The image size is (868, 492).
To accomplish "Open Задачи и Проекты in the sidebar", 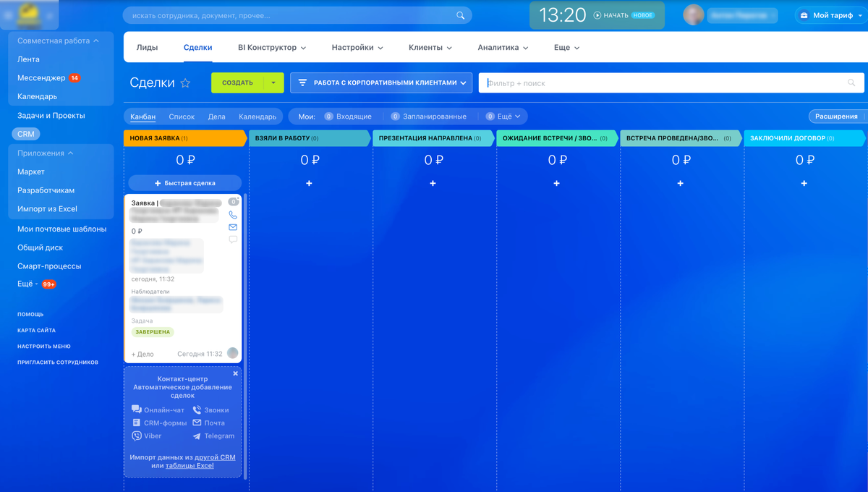I will coord(51,115).
